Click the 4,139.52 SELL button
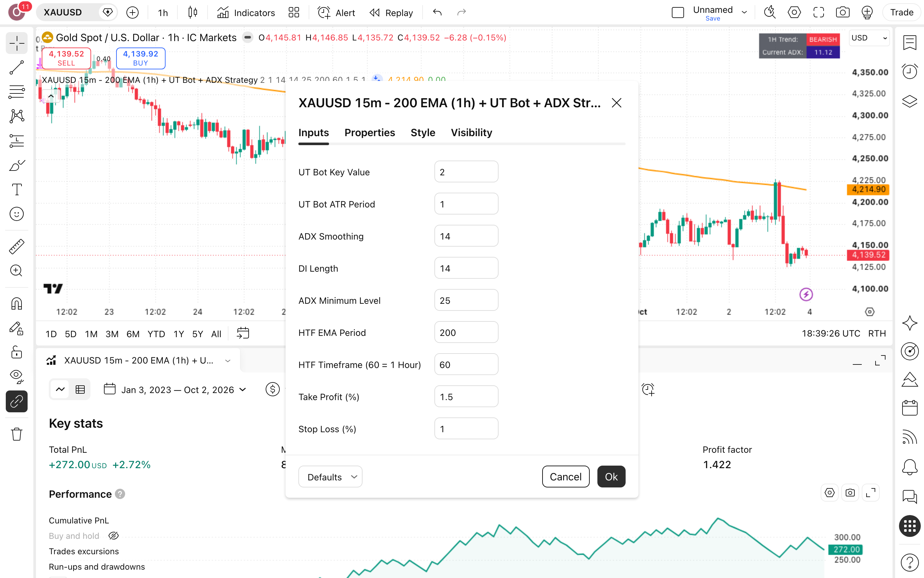The width and height of the screenshot is (924, 578). [66, 58]
